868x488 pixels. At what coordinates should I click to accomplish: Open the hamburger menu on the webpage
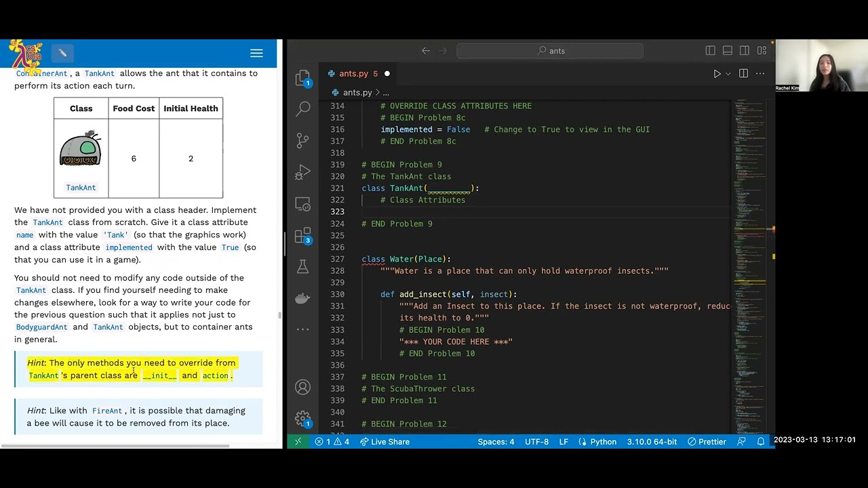coord(256,54)
